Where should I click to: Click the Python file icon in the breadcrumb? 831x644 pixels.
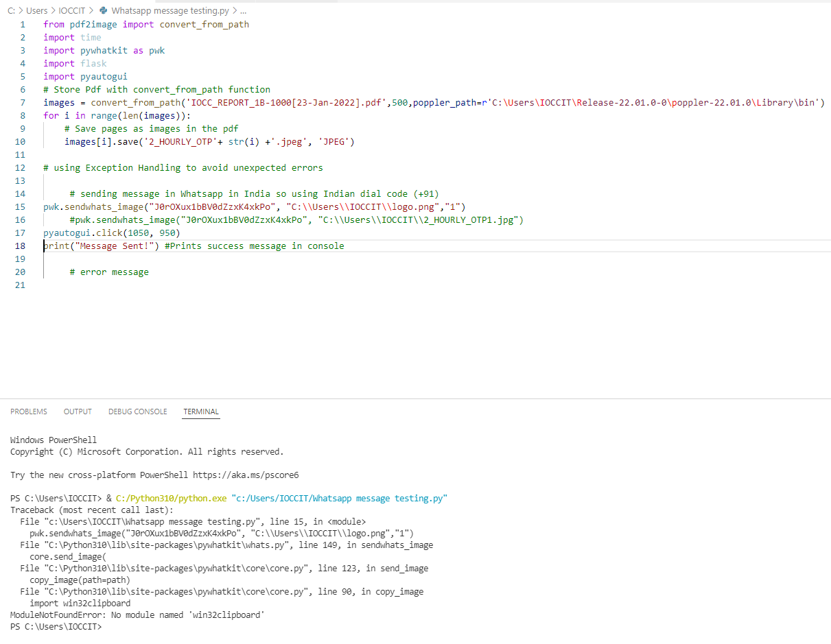click(103, 10)
